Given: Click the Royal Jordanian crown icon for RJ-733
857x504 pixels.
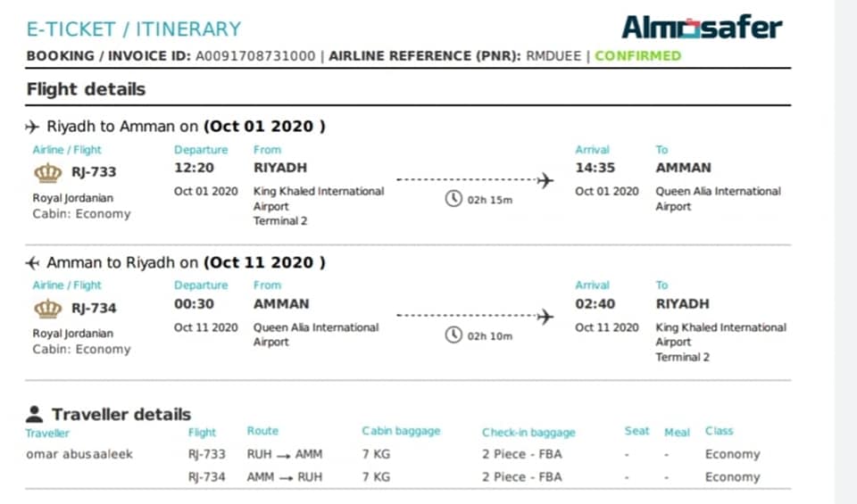Looking at the screenshot, I should click(48, 172).
